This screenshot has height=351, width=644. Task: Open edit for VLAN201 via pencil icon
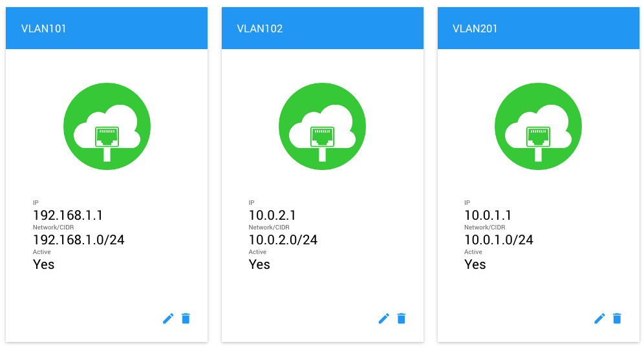click(599, 319)
